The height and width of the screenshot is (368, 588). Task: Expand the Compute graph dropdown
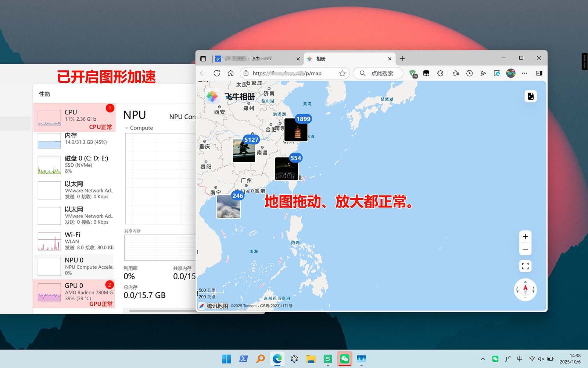point(127,128)
